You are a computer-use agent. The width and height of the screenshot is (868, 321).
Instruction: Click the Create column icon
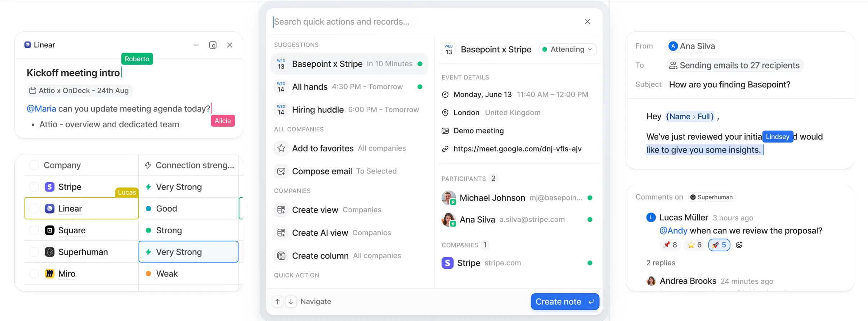[x=281, y=256]
